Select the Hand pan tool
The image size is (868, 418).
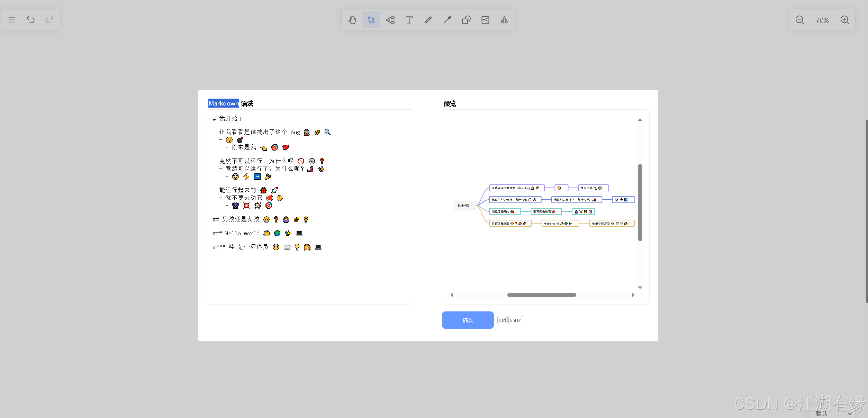pos(352,20)
